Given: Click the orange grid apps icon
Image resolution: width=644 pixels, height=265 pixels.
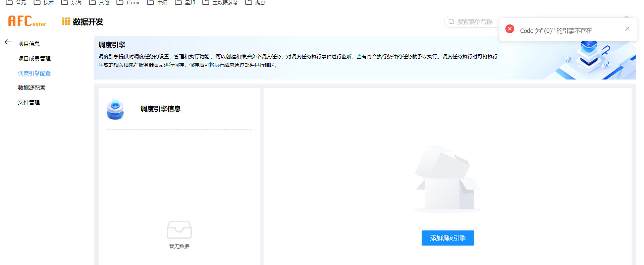Looking at the screenshot, I should click(66, 22).
